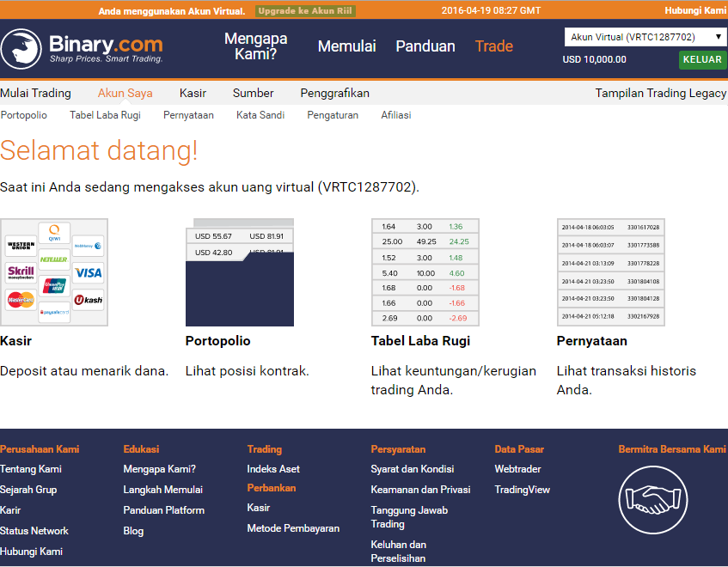
Task: Switch to Tampilan Trading Legacy
Action: click(x=661, y=94)
